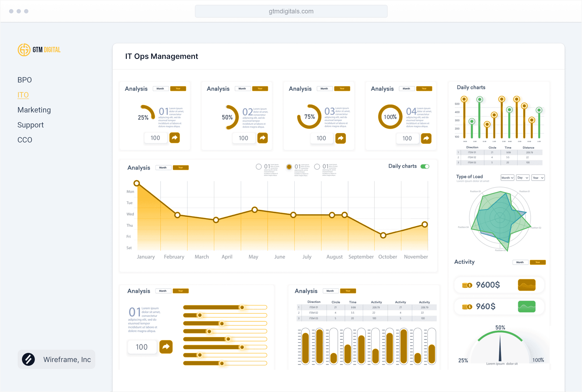Viewport: 582px width, 392px height.
Task: Click the GTM Digital logo icon
Action: [24, 50]
